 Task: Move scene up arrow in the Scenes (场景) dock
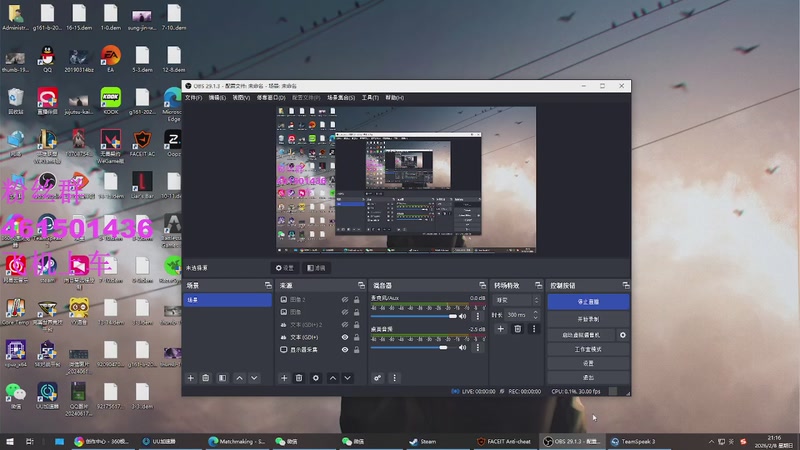coord(239,378)
